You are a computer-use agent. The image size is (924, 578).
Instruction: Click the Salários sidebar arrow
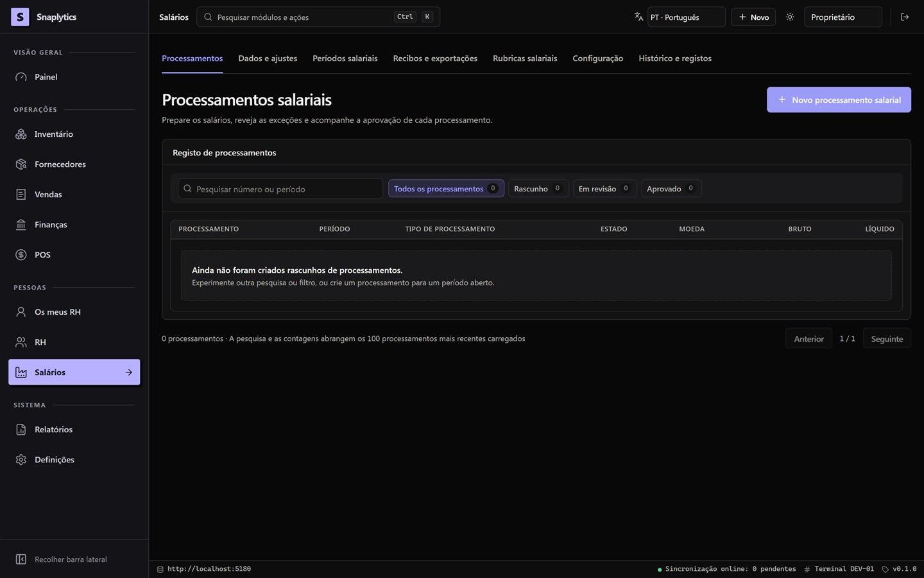coord(129,372)
